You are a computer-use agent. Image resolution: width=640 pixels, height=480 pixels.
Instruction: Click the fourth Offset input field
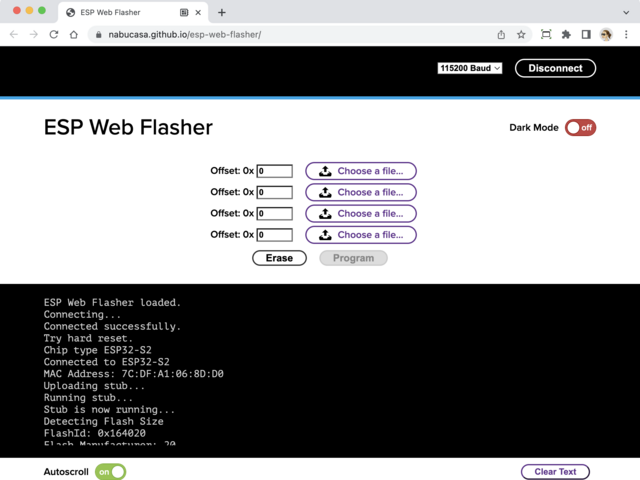275,235
